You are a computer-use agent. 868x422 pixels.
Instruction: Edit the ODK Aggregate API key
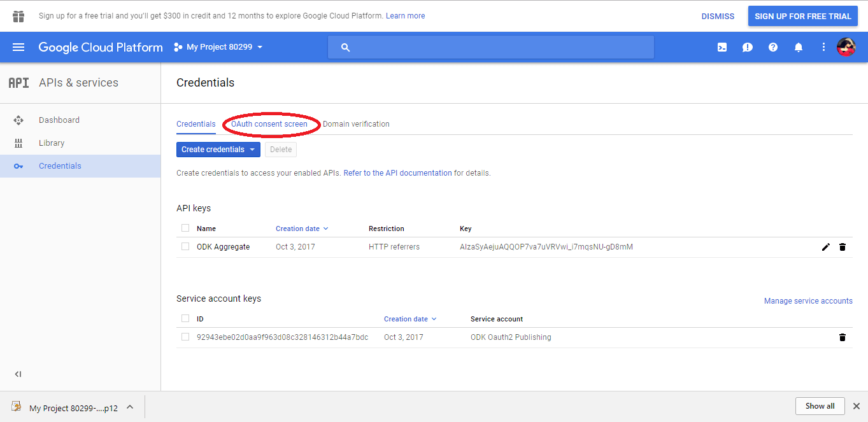pos(826,247)
